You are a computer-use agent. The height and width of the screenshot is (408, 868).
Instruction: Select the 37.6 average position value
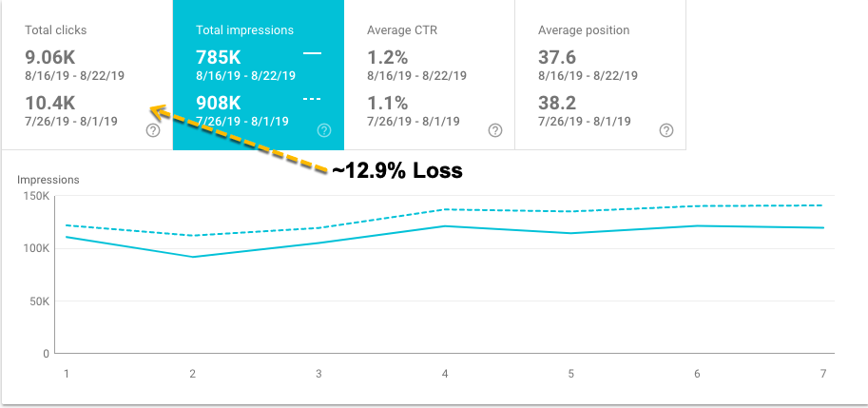click(557, 57)
